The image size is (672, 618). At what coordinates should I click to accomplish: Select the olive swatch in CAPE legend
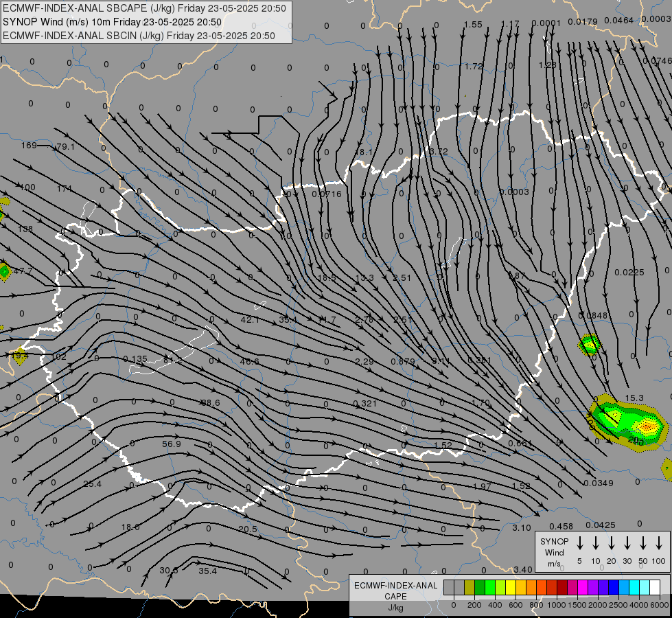tap(470, 588)
